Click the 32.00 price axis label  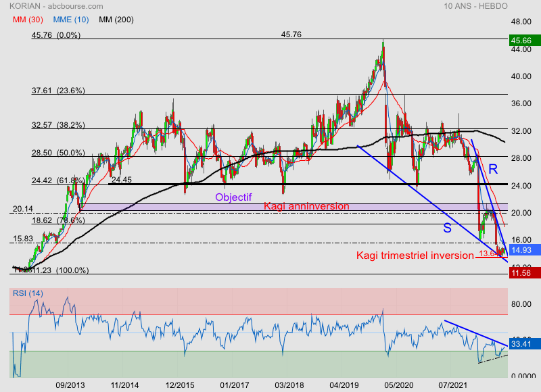pos(521,131)
